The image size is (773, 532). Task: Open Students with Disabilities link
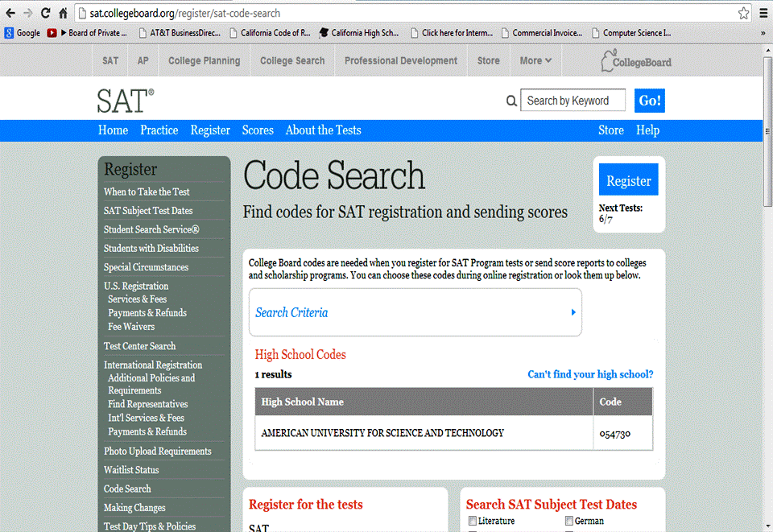[151, 248]
